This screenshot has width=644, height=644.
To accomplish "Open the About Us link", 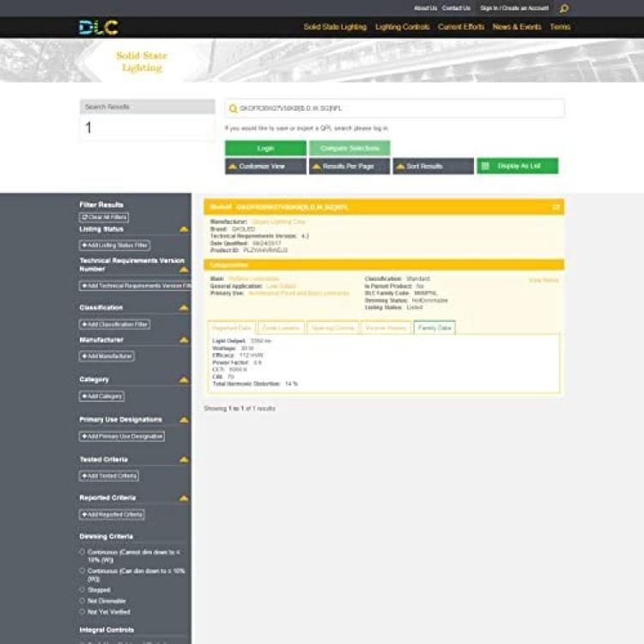I will pos(426,9).
